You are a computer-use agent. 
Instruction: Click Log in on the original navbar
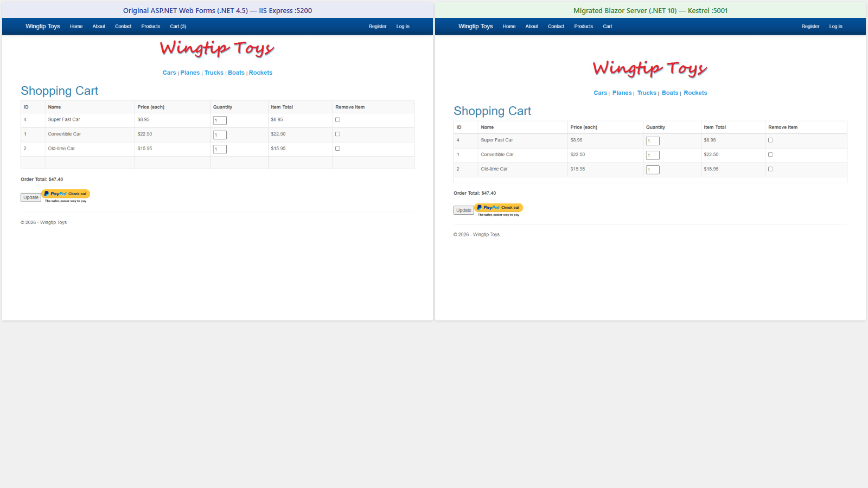coord(403,26)
